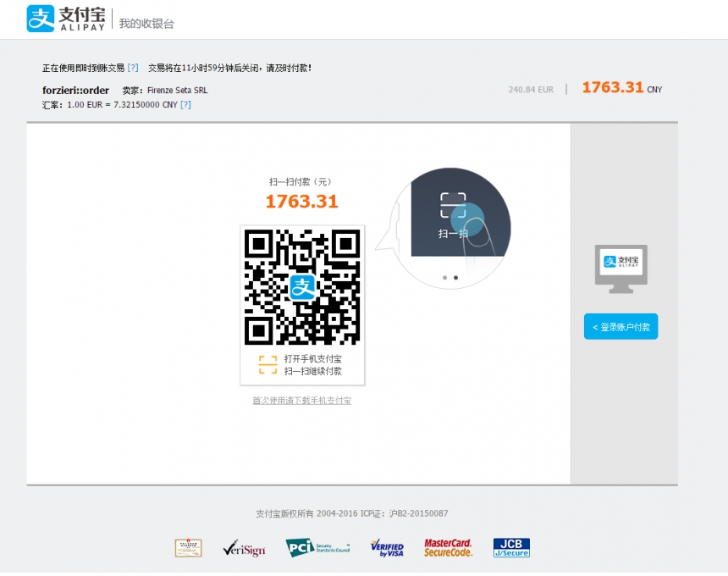Click the JCB J/Secure logo
Screen dimensions: 728x576
511,548
